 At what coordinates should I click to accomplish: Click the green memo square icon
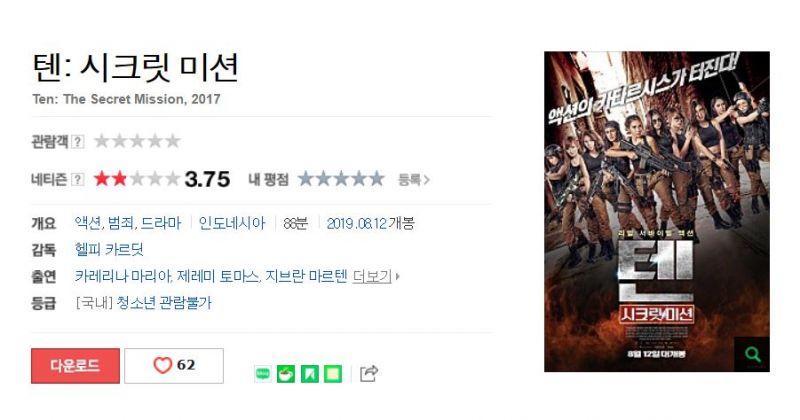click(x=333, y=374)
